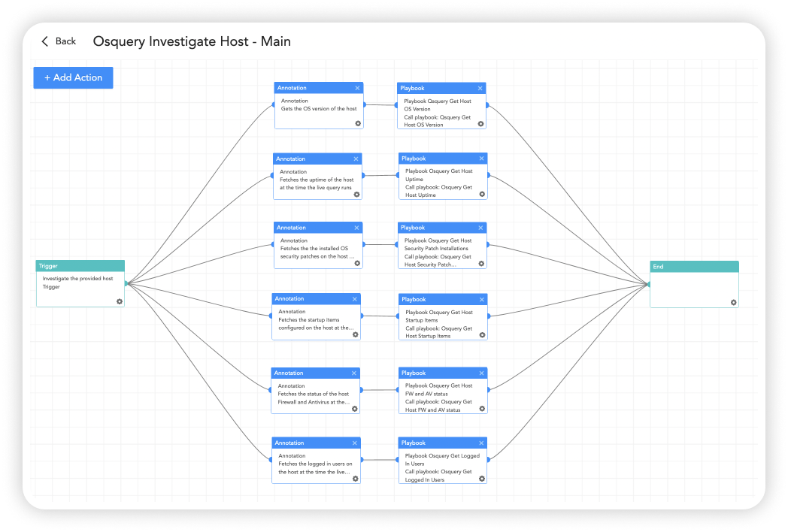Viewport: 788px width, 532px height.
Task: Delete the 'Firewall and Antivirus' annotation node
Action: 354,373
